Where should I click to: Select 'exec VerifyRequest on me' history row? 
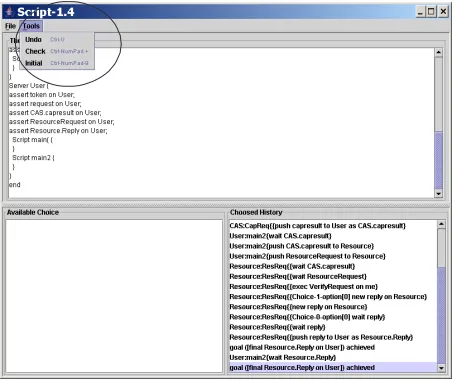[333, 287]
